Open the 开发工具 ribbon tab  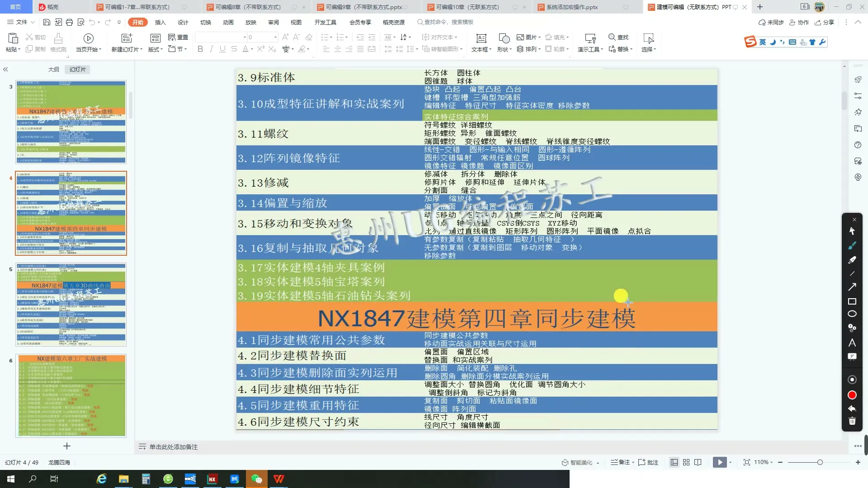(x=325, y=22)
